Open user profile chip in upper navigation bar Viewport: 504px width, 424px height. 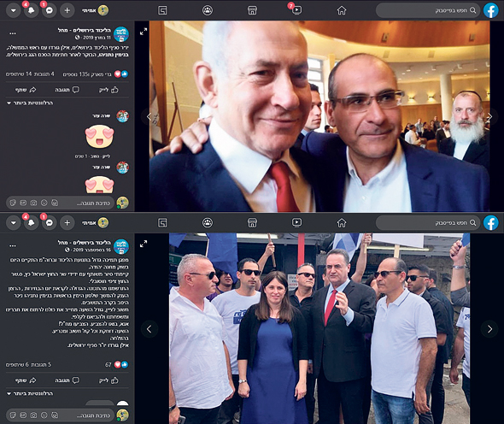pyautogui.click(x=95, y=10)
